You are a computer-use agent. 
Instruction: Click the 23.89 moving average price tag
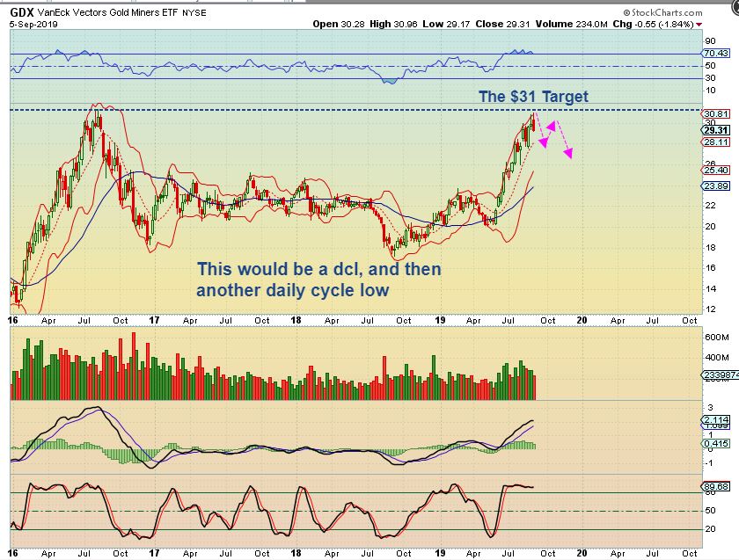point(716,186)
